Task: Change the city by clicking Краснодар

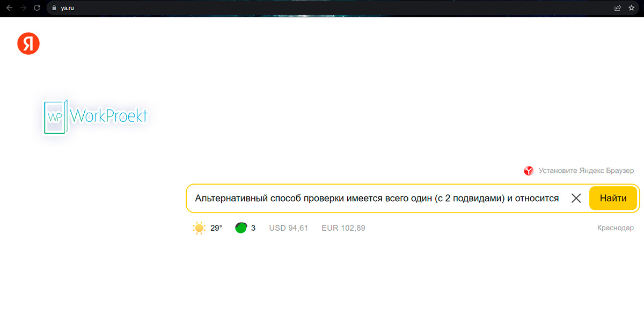Action: click(616, 228)
